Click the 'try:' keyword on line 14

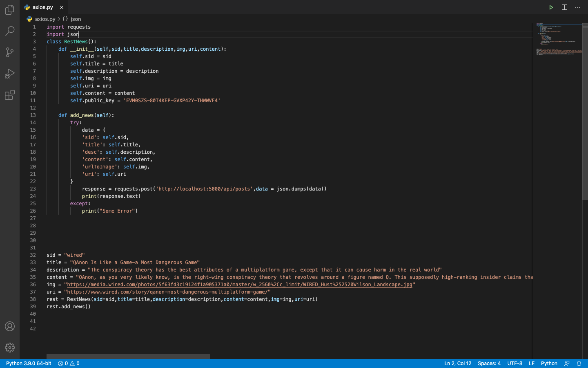click(x=76, y=123)
